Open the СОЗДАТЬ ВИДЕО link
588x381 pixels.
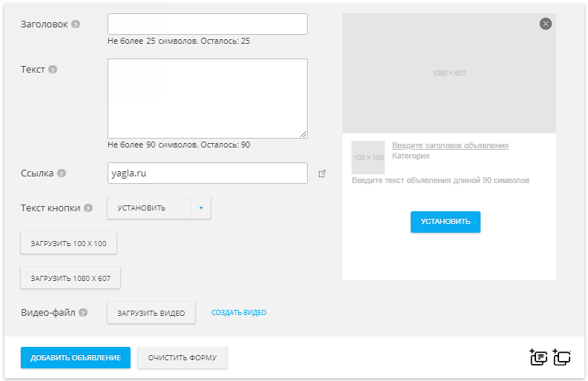[x=239, y=313]
